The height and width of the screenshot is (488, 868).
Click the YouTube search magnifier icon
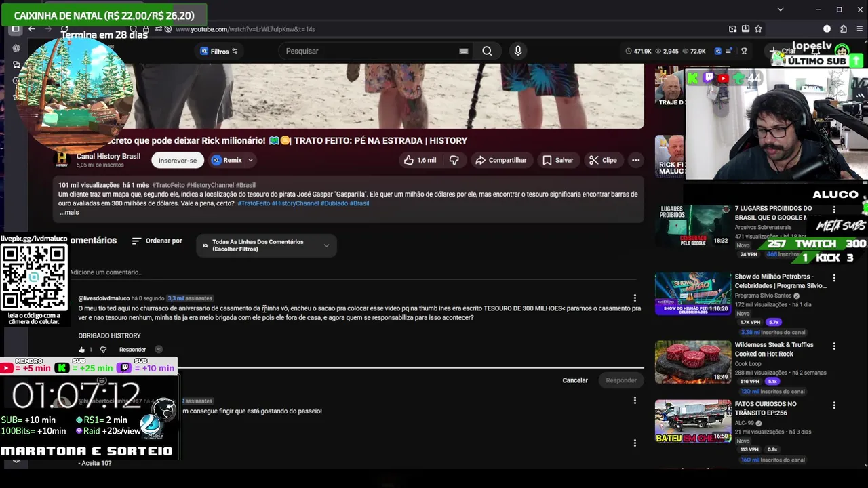(487, 51)
